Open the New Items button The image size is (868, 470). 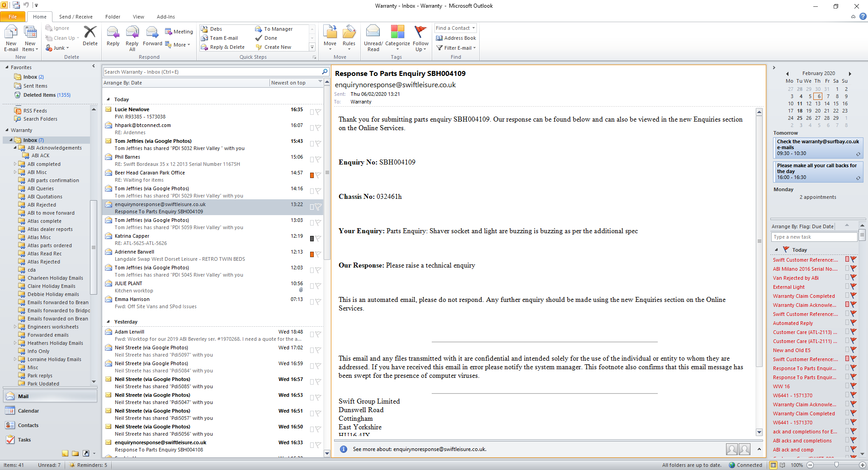pos(30,38)
